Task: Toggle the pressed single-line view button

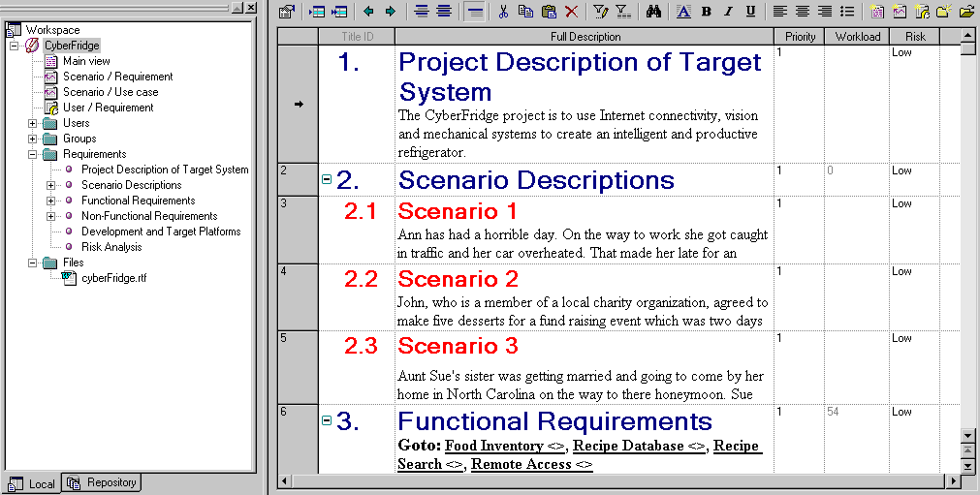Action: click(475, 12)
